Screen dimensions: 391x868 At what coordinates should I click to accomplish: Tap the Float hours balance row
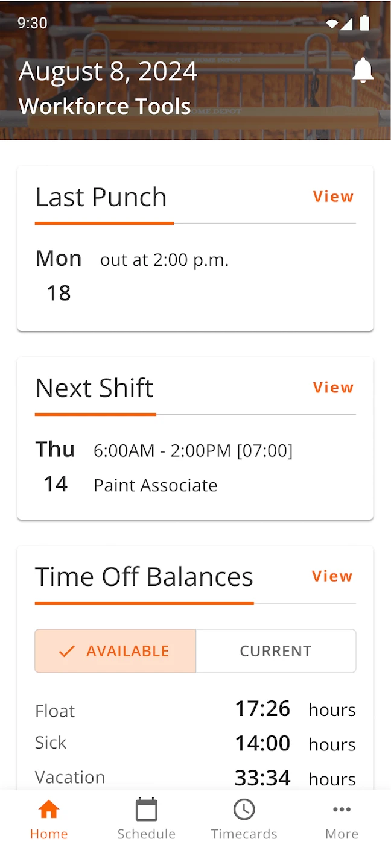[195, 709]
